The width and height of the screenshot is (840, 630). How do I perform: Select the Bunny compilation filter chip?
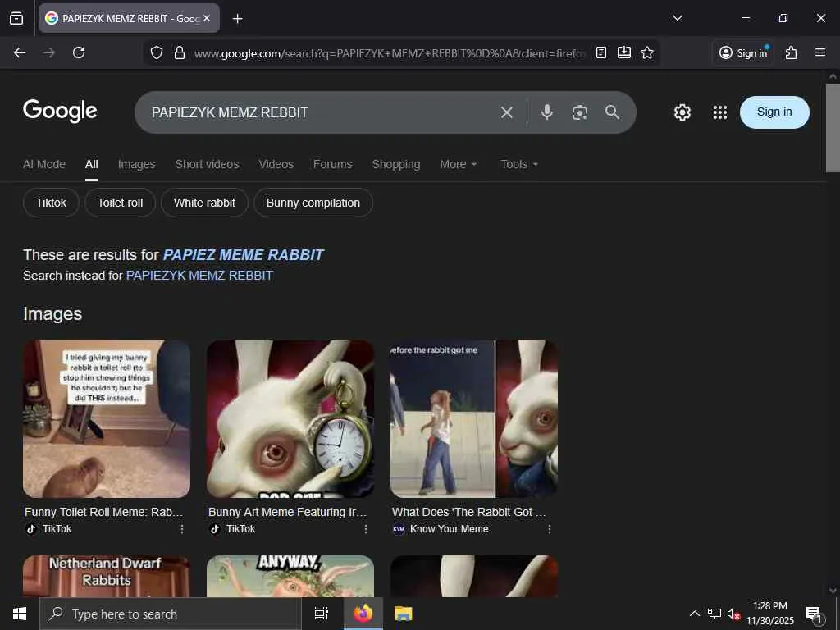(313, 203)
